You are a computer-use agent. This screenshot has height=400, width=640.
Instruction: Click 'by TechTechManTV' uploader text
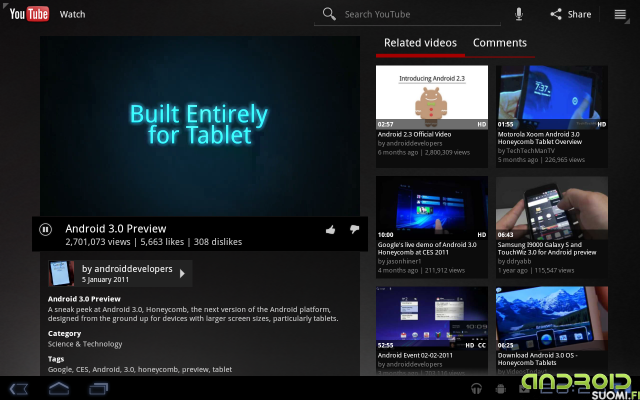coord(526,151)
